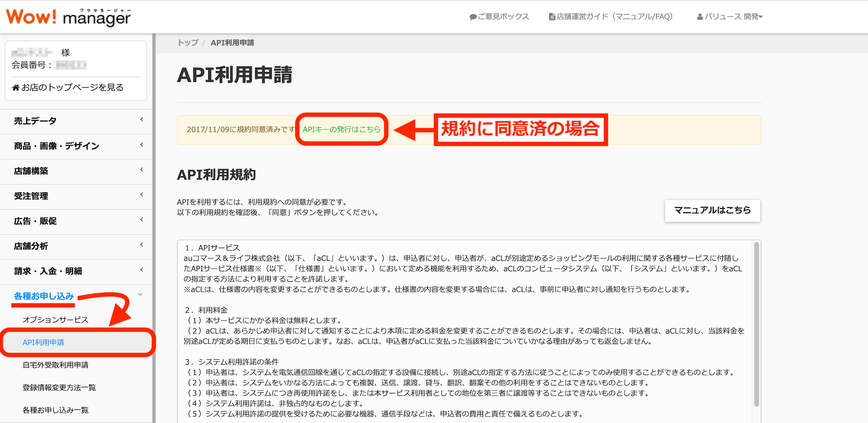Open 店舗運営ガイド (マニュアル/FAQ) document link
Screen dimensions: 868x423
tap(610, 17)
